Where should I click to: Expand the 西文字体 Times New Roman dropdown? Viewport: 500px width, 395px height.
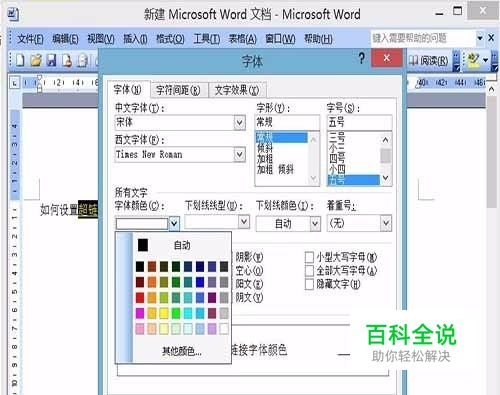(x=239, y=155)
